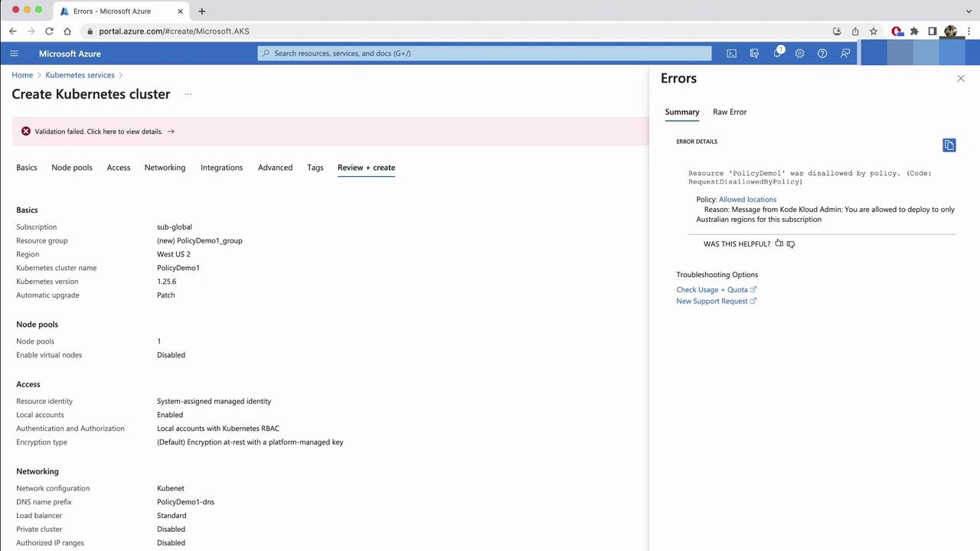The width and height of the screenshot is (980, 551).
Task: Close the Errors panel
Action: click(x=961, y=78)
